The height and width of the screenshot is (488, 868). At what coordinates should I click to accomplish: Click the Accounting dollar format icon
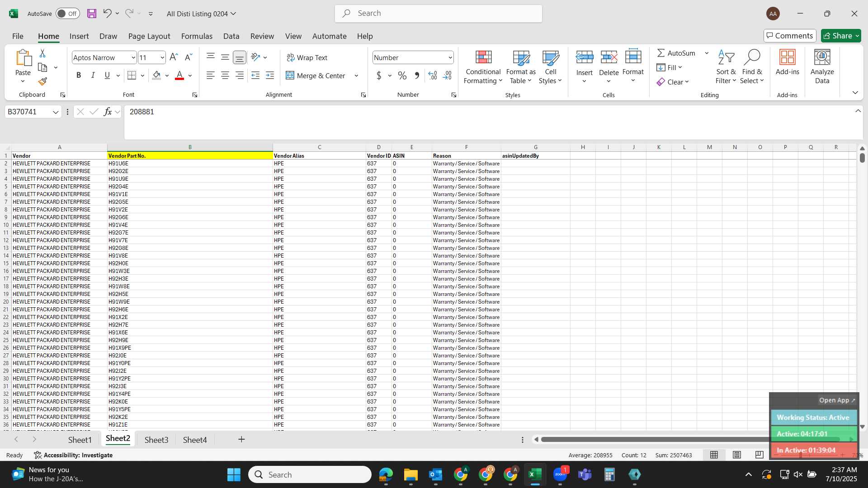(x=379, y=75)
